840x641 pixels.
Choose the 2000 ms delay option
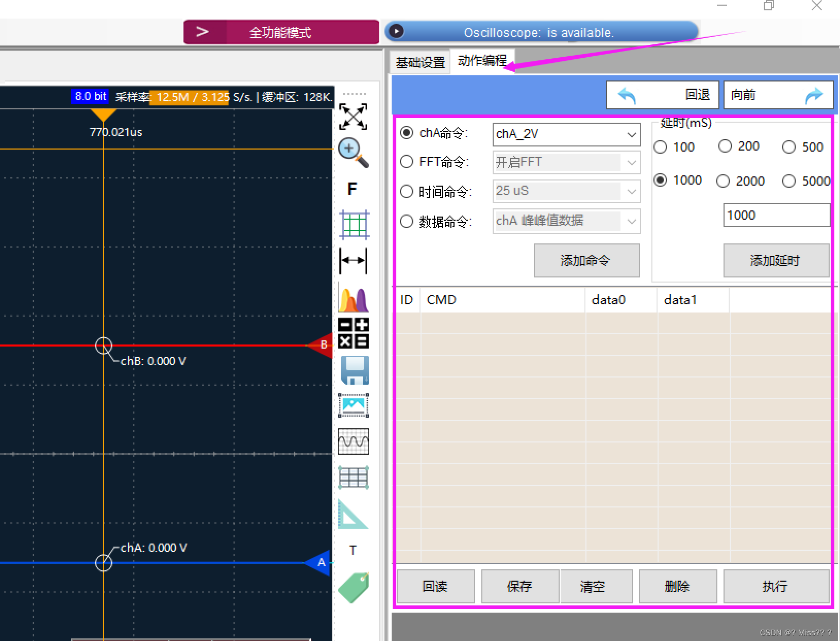click(x=723, y=181)
